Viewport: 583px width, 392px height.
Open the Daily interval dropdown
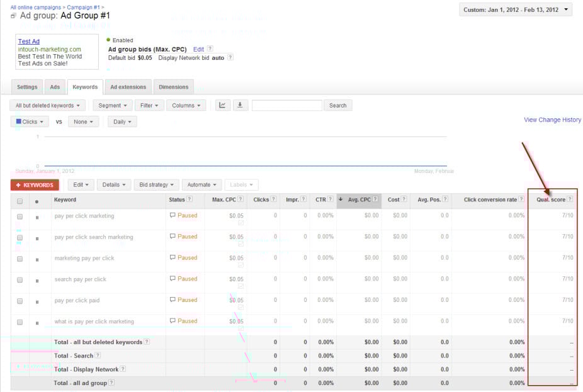tap(122, 121)
